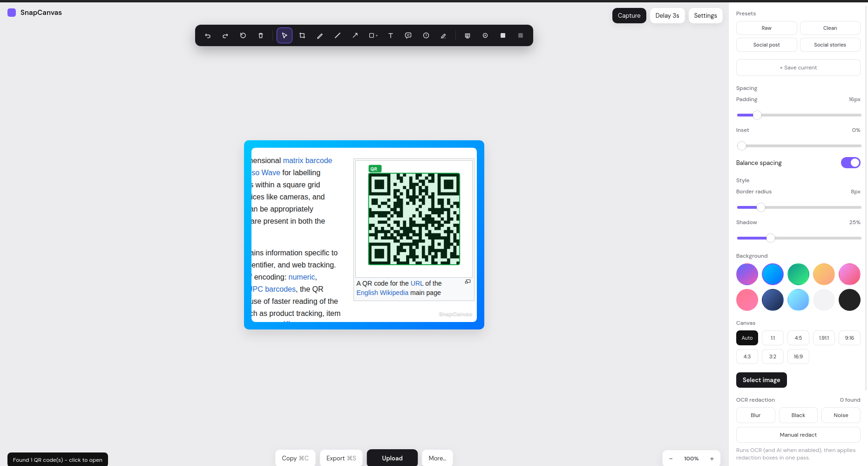Open Settings

pos(705,15)
